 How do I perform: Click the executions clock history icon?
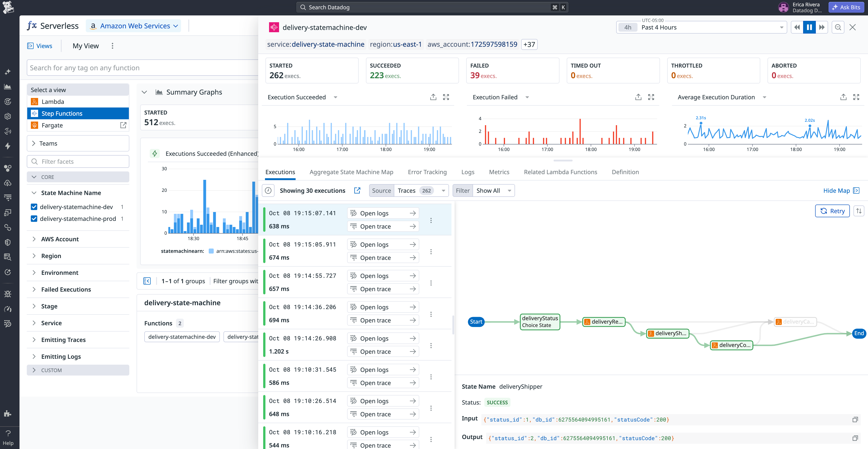(268, 191)
